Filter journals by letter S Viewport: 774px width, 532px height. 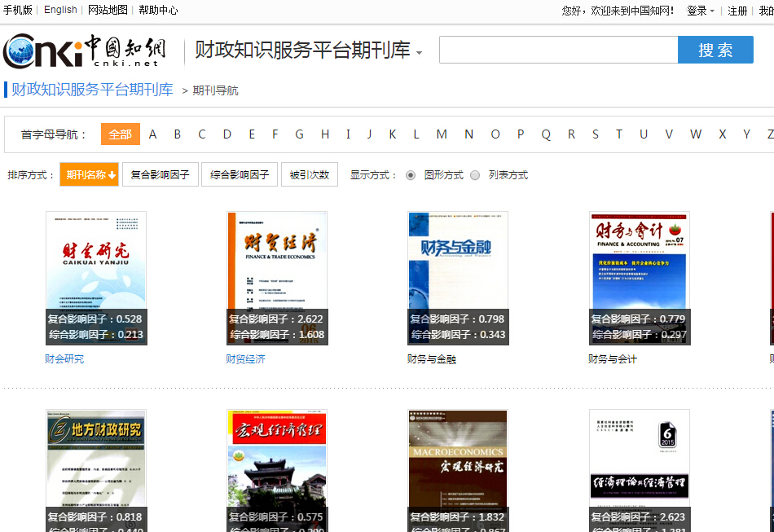pyautogui.click(x=596, y=134)
